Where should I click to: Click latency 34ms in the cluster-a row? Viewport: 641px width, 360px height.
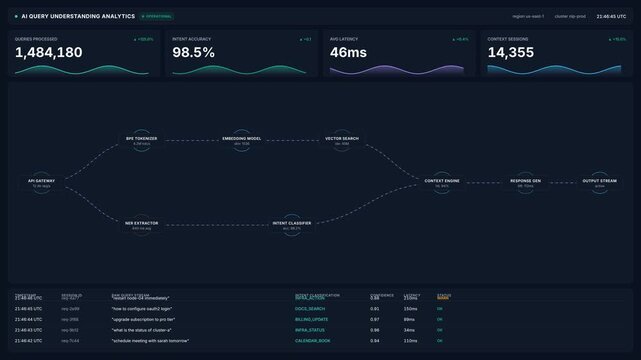(x=409, y=330)
